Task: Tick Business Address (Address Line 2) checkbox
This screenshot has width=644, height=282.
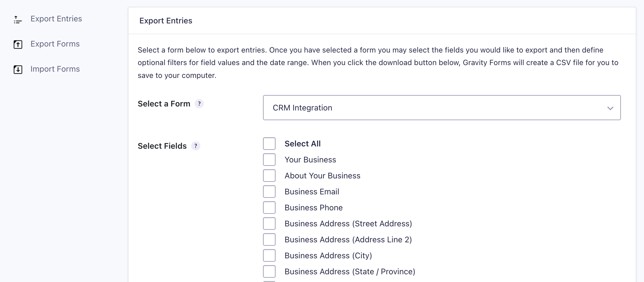Action: 269,239
